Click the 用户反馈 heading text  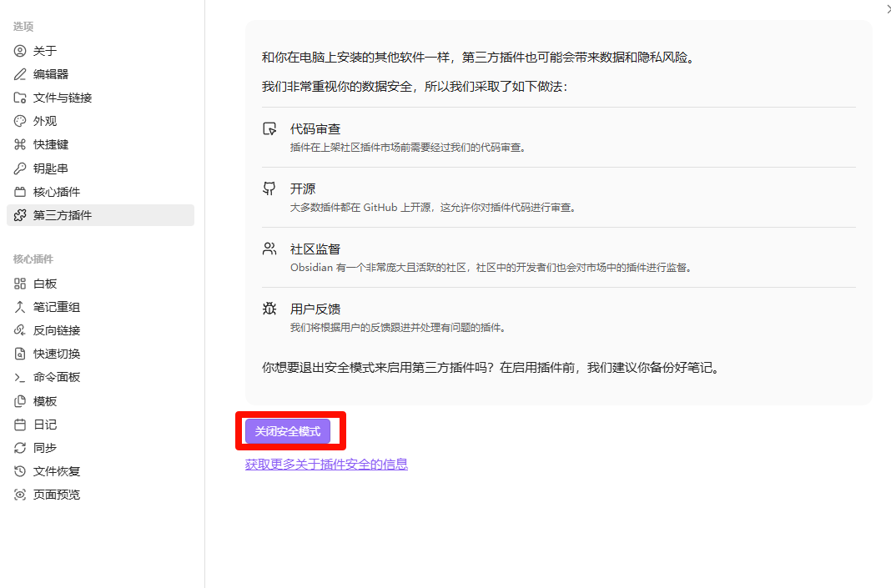(315, 309)
